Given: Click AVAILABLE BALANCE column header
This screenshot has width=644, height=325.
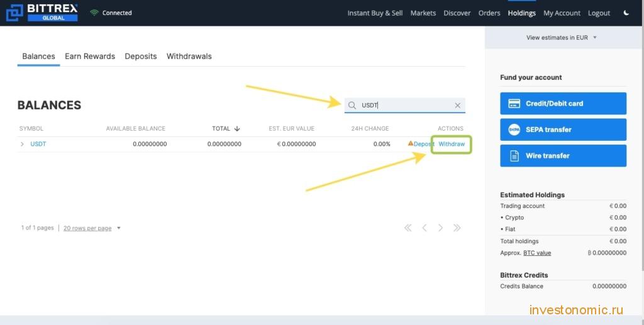Looking at the screenshot, I should (x=136, y=128).
